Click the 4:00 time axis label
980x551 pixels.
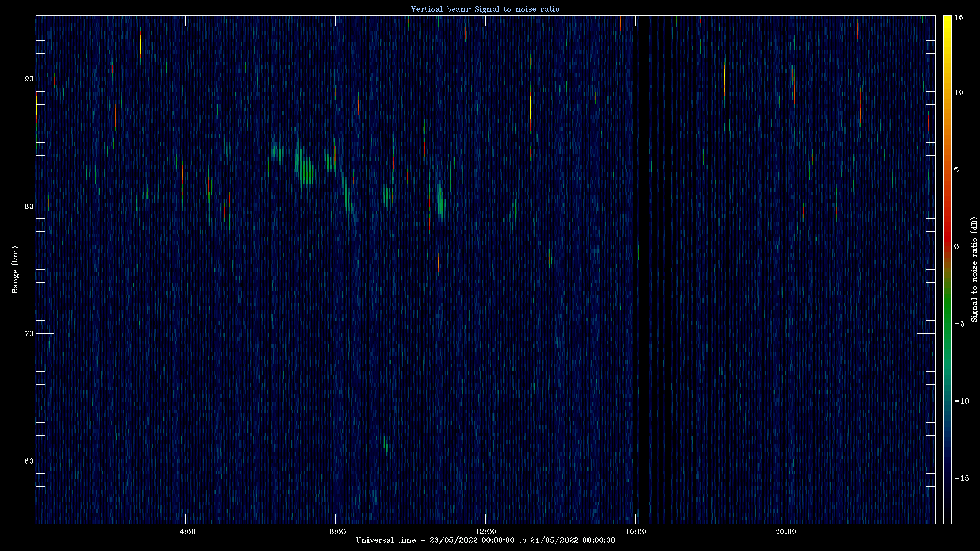pyautogui.click(x=187, y=532)
